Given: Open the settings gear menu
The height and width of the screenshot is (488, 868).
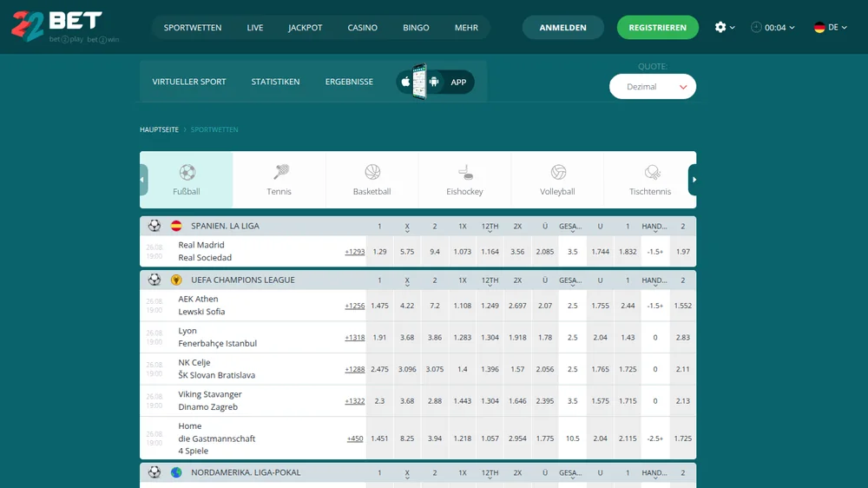Looking at the screenshot, I should [x=720, y=27].
